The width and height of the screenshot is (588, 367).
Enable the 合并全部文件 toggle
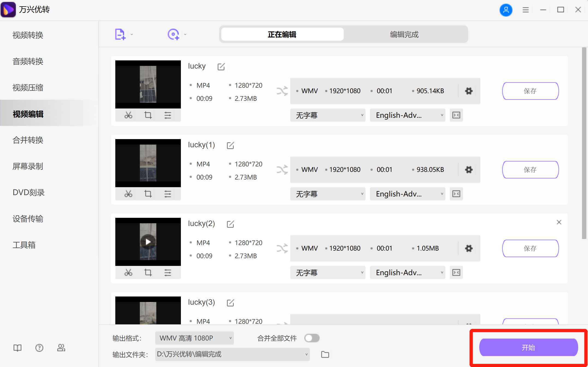click(x=312, y=338)
